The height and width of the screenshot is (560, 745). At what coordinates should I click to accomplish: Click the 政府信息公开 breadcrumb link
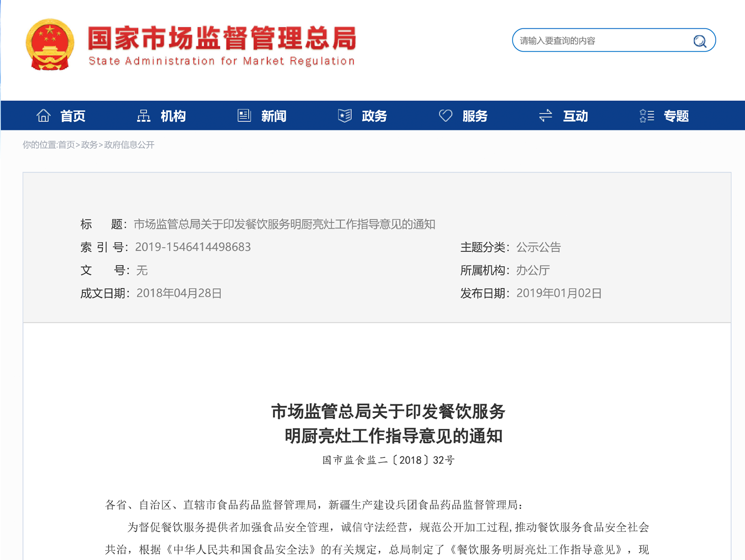(x=129, y=145)
